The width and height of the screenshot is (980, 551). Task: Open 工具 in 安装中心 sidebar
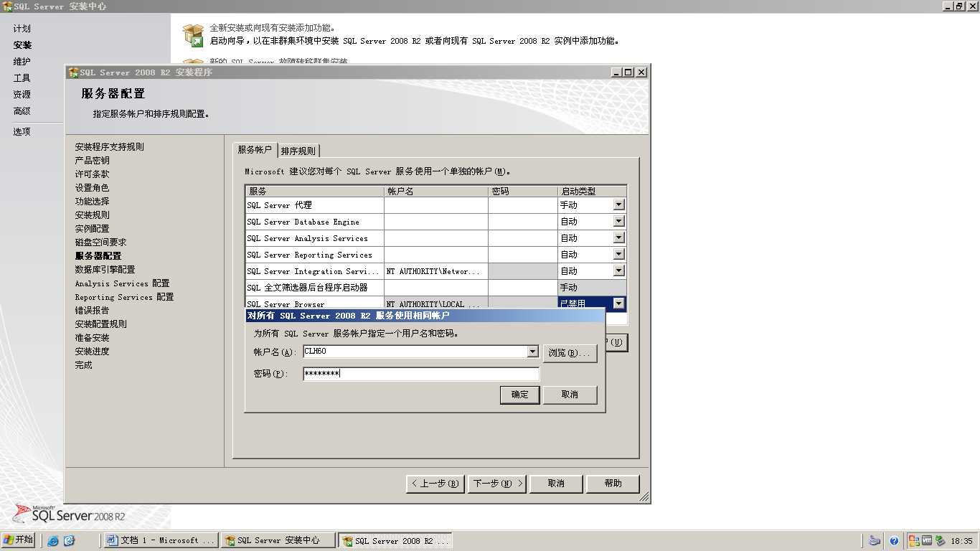(x=22, y=78)
